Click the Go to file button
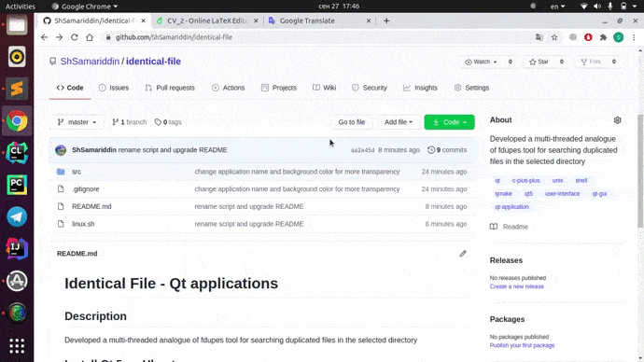This screenshot has height=362, width=644. click(352, 122)
